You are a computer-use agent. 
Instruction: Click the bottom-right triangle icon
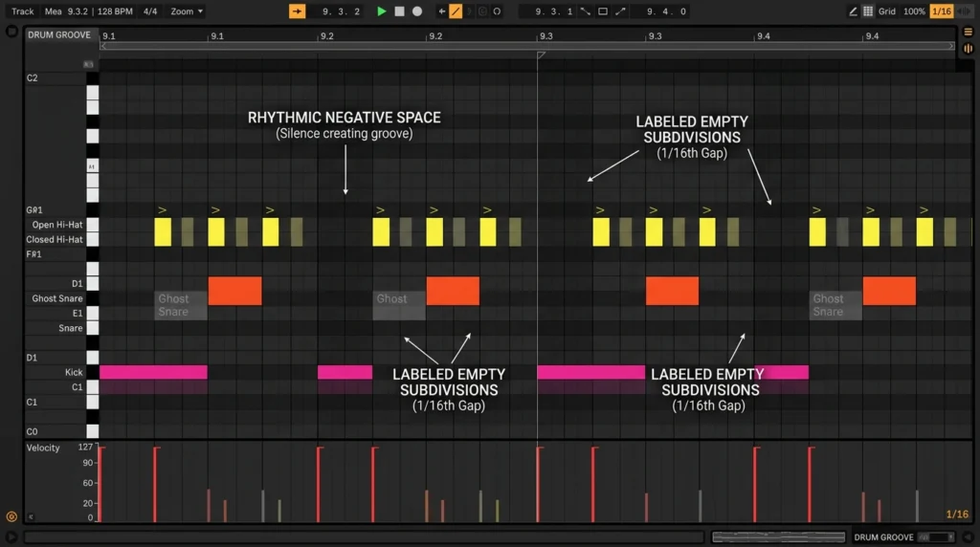point(969,536)
